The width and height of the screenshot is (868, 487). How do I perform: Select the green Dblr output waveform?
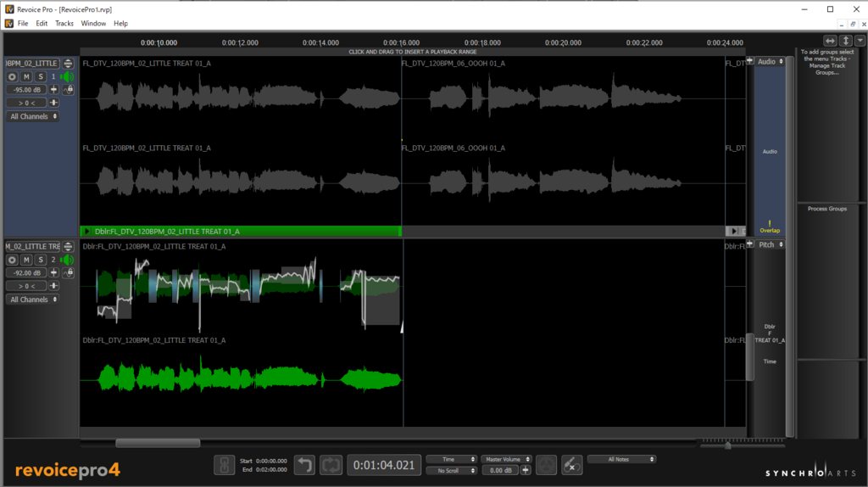249,379
